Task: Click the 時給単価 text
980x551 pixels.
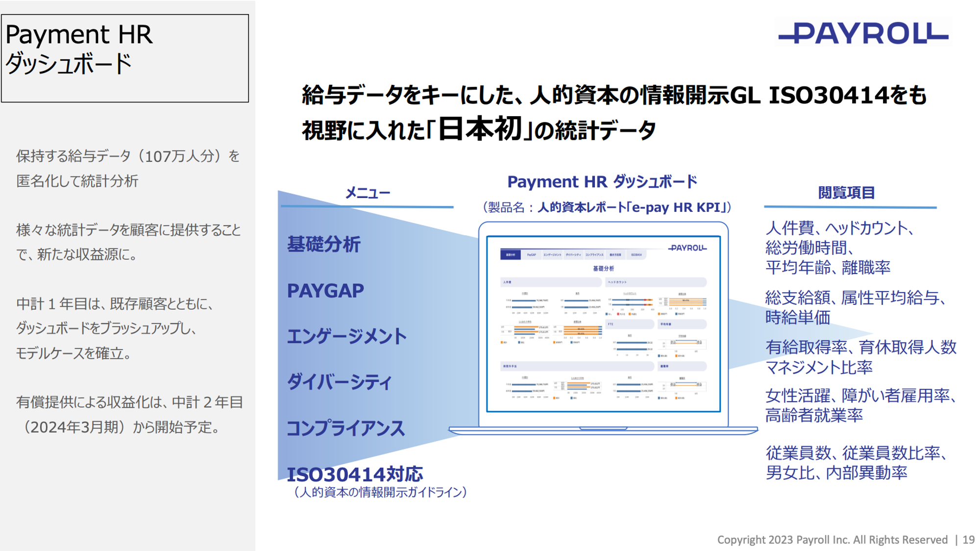Action: point(798,318)
